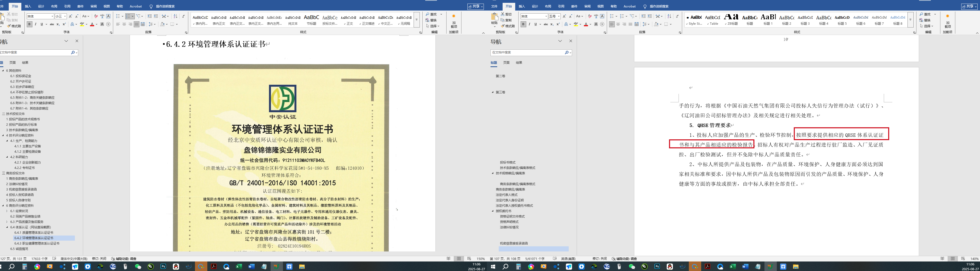
Task: Click Show/Hide paragraph marks in the right window
Action: click(x=677, y=16)
